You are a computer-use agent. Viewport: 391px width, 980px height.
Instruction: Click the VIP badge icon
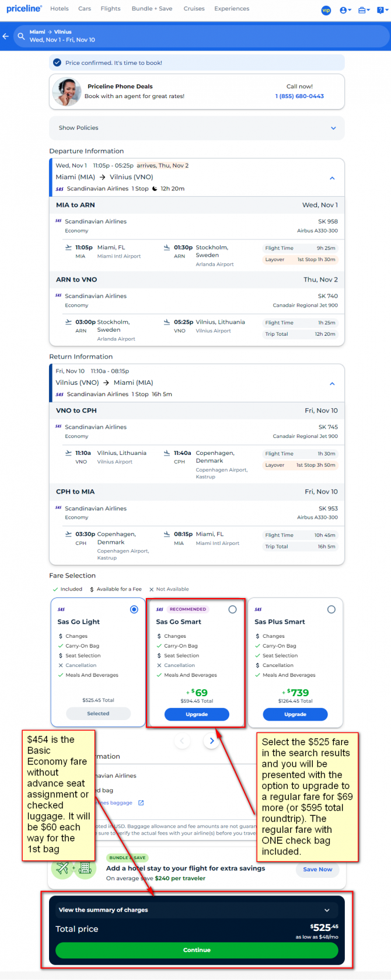pyautogui.click(x=326, y=10)
